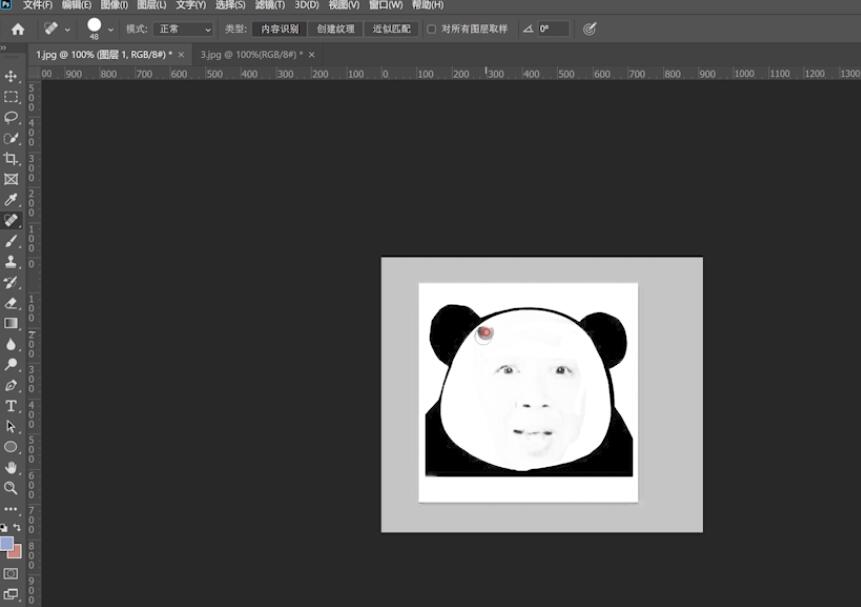Toggle Quick Mask mode
861x607 pixels.
(10, 573)
